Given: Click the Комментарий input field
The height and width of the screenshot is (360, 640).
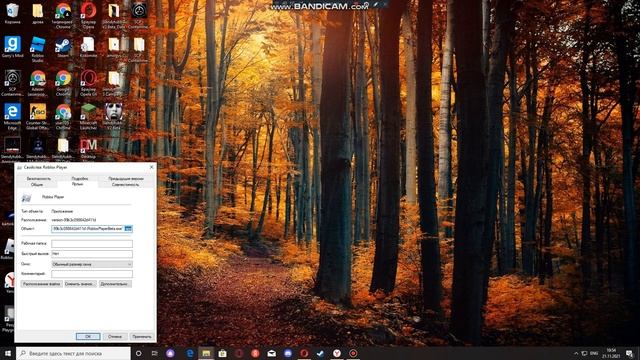Looking at the screenshot, I should (x=92, y=274).
